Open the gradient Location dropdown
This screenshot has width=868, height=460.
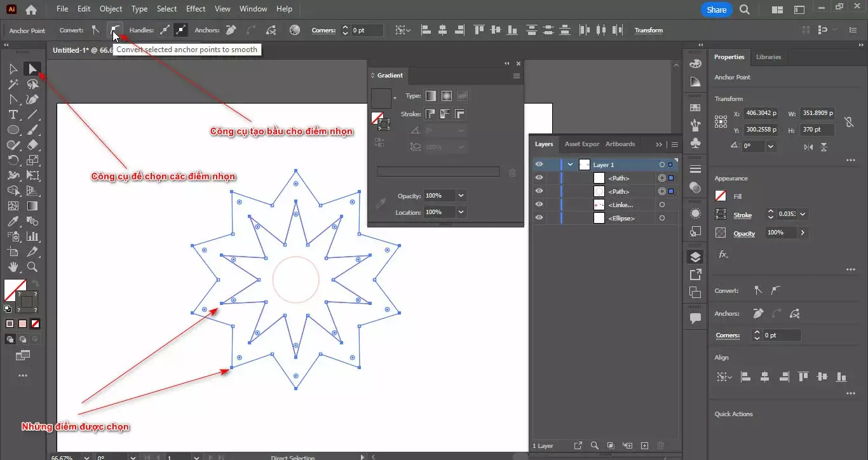click(x=461, y=212)
